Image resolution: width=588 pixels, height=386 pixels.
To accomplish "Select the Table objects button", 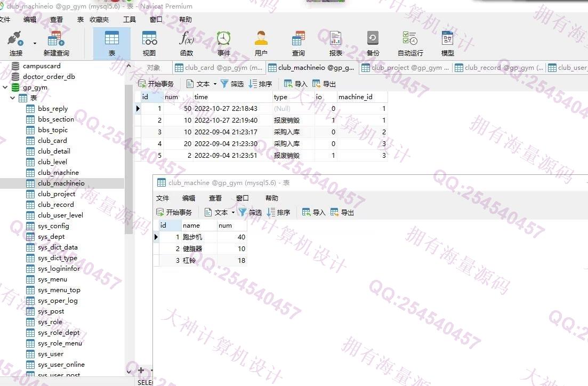I will pyautogui.click(x=112, y=44).
